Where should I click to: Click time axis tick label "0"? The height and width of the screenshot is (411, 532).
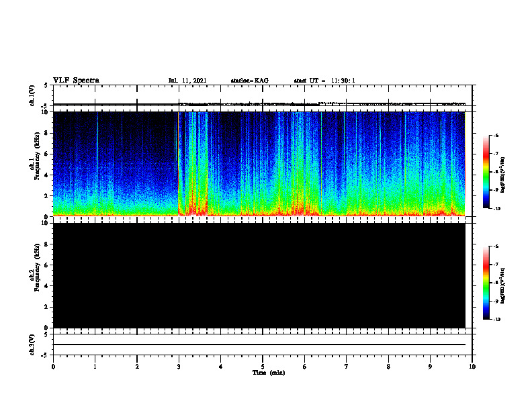click(x=53, y=367)
